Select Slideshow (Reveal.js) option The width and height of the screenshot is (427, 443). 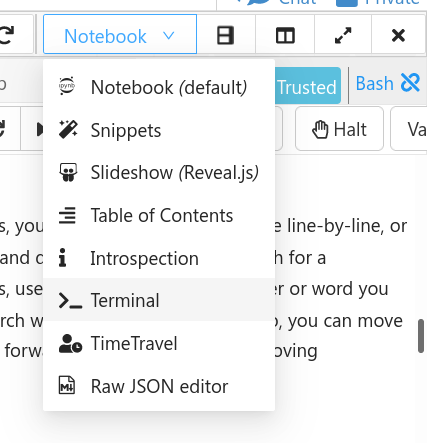pos(159,173)
